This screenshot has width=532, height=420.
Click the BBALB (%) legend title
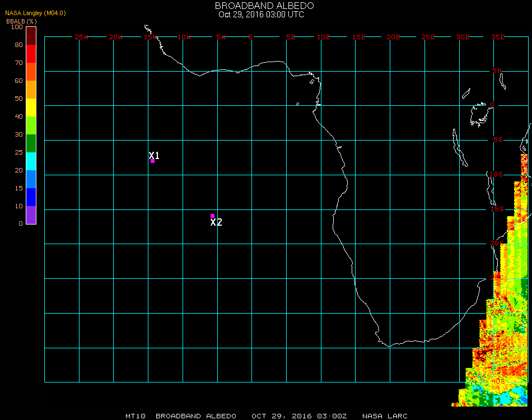[x=21, y=21]
